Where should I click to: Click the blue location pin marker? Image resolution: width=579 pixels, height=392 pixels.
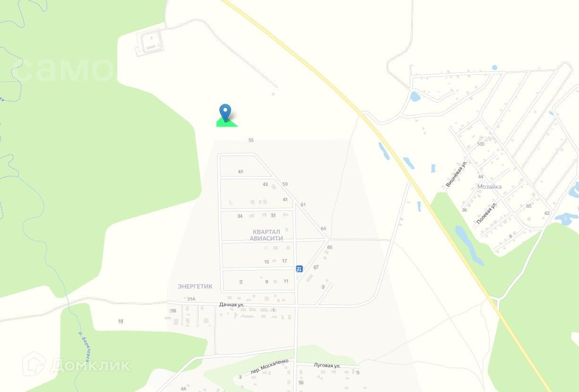click(x=225, y=113)
